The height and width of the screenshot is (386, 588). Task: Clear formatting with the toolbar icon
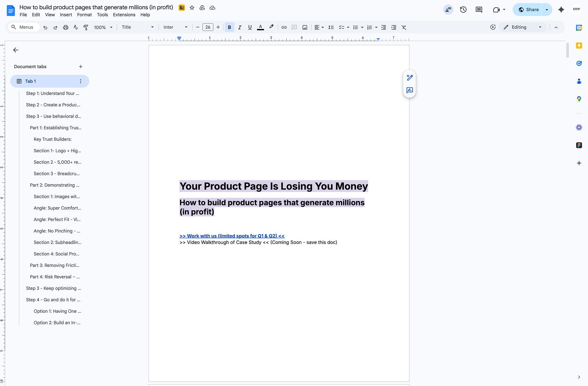pos(404,27)
